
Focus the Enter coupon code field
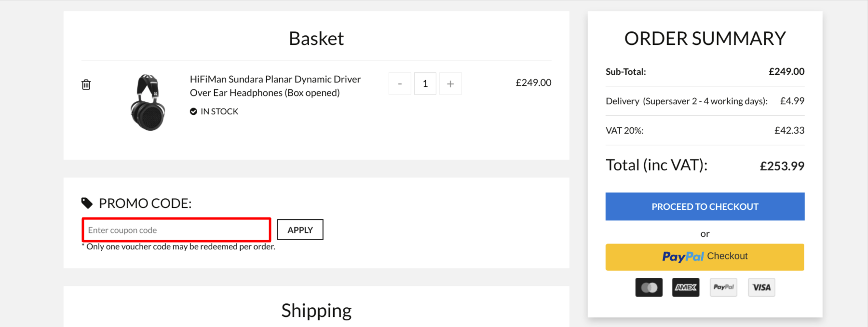[x=176, y=230]
